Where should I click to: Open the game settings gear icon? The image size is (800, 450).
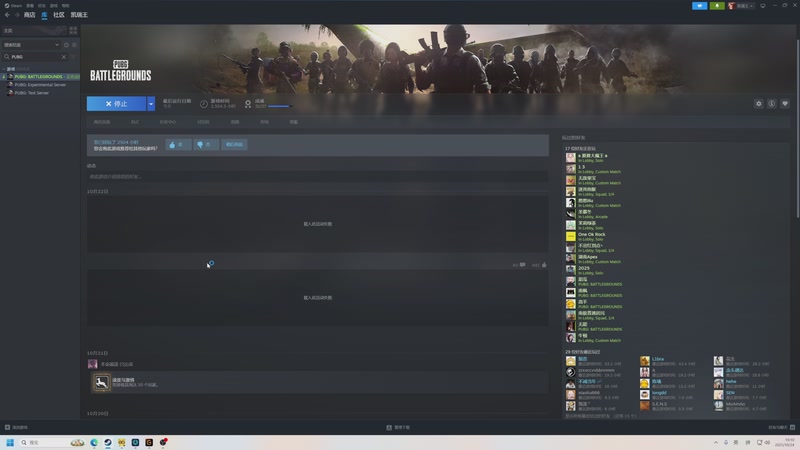pyautogui.click(x=759, y=104)
